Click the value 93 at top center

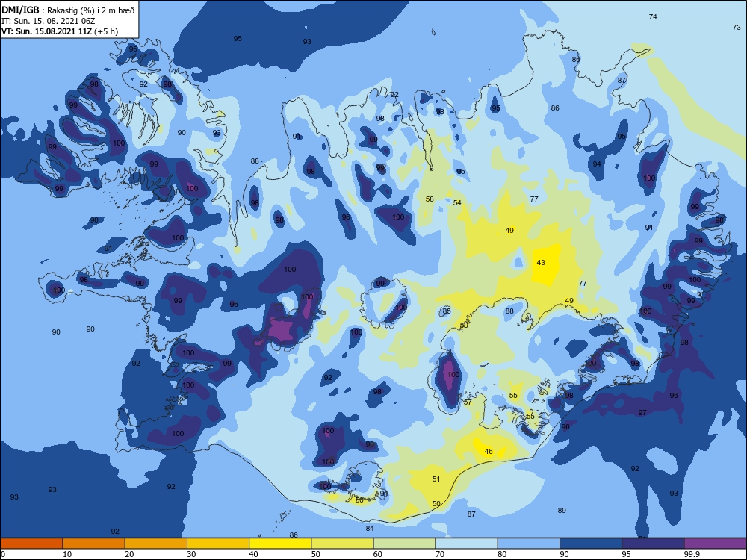pos(307,42)
